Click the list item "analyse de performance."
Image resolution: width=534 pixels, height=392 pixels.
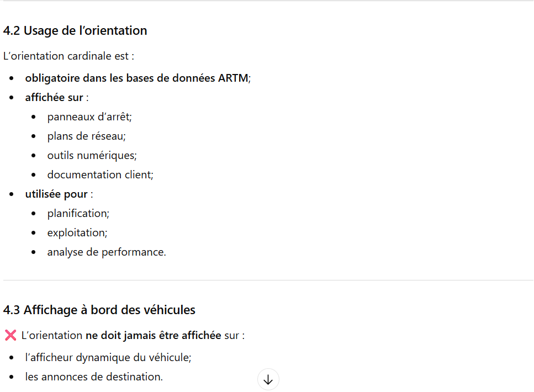(107, 252)
